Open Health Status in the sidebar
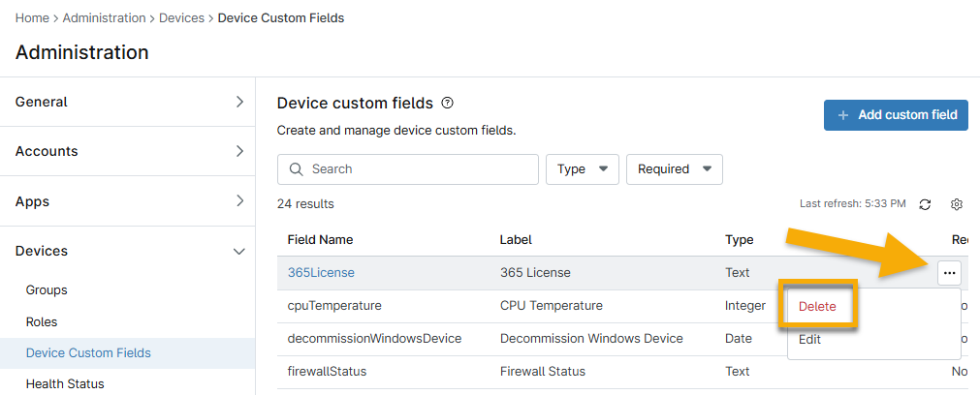Viewport: 980px width, 395px height. click(x=65, y=383)
